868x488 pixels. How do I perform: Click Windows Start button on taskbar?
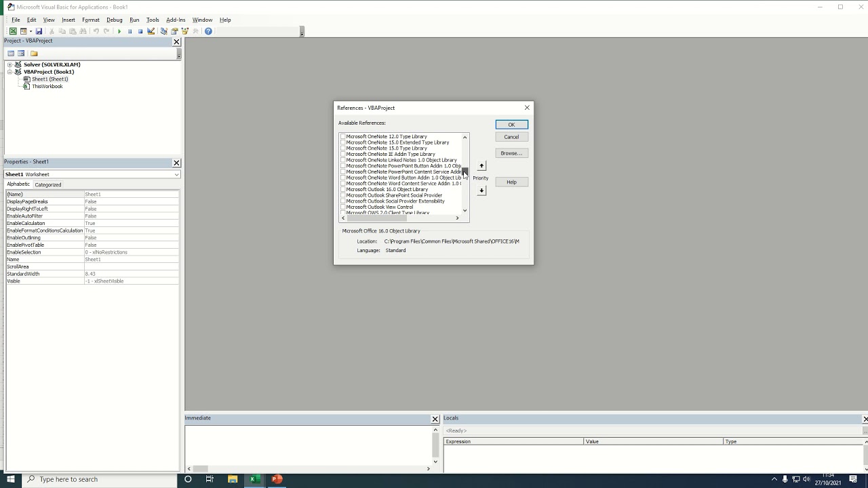[10, 479]
